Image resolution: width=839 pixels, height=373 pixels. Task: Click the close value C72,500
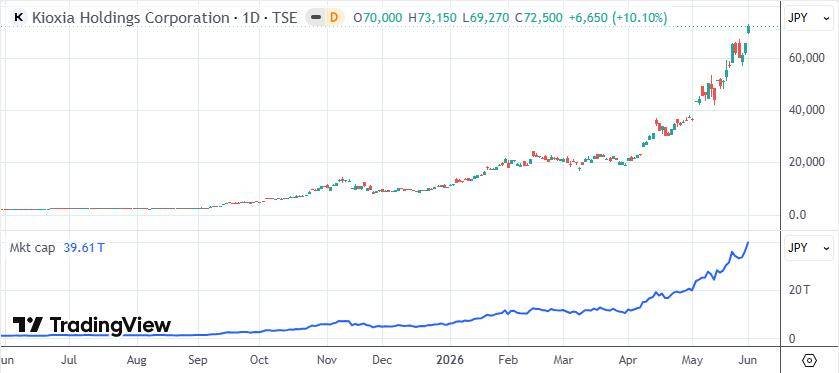538,18
